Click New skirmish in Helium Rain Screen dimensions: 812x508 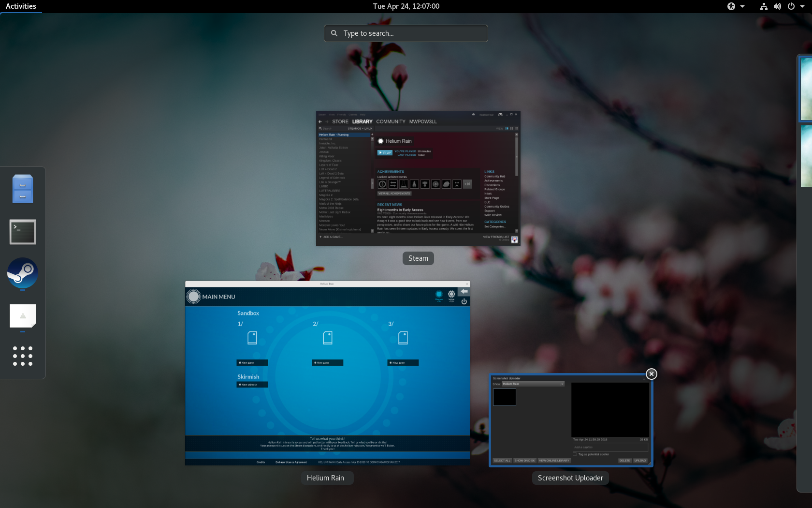pos(252,385)
